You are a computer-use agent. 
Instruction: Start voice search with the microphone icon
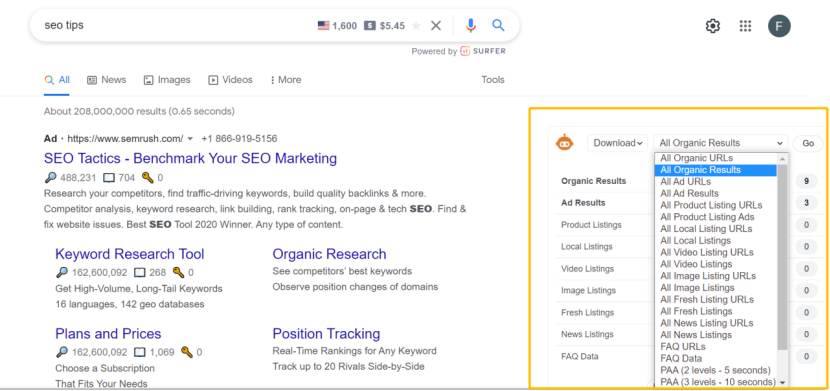click(471, 25)
